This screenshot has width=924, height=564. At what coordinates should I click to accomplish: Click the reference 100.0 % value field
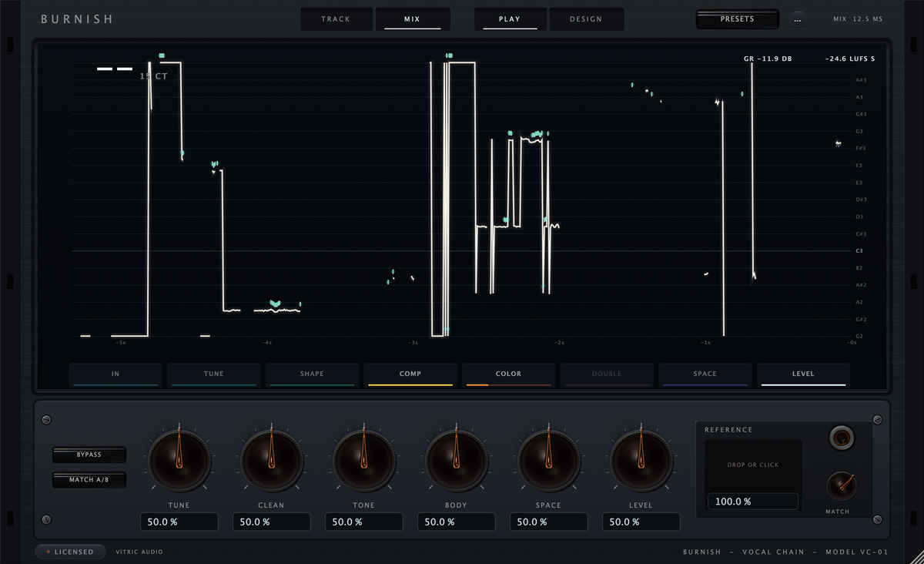tap(753, 502)
